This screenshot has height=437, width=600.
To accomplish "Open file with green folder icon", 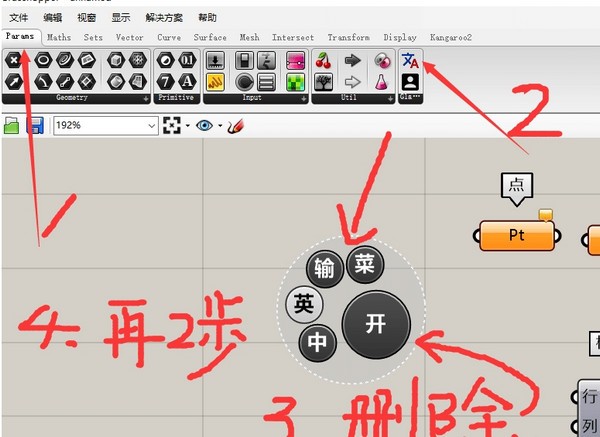I will pyautogui.click(x=11, y=126).
